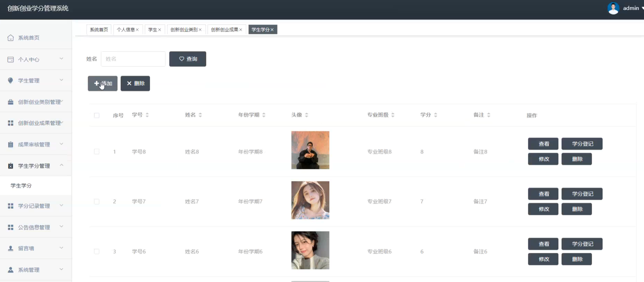
Task: Check the row checkbox for 学号7
Action: click(97, 202)
